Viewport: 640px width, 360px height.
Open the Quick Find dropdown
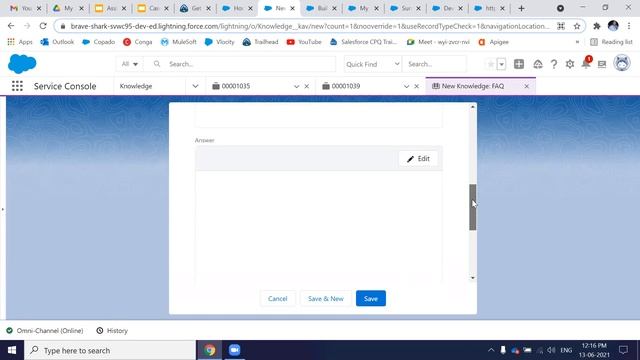tap(372, 64)
